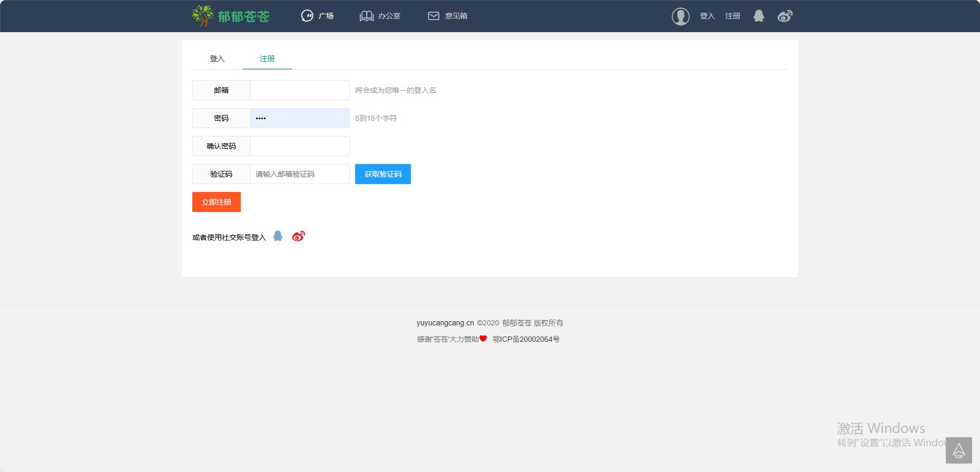Open the 广场 plaza nav item

317,16
